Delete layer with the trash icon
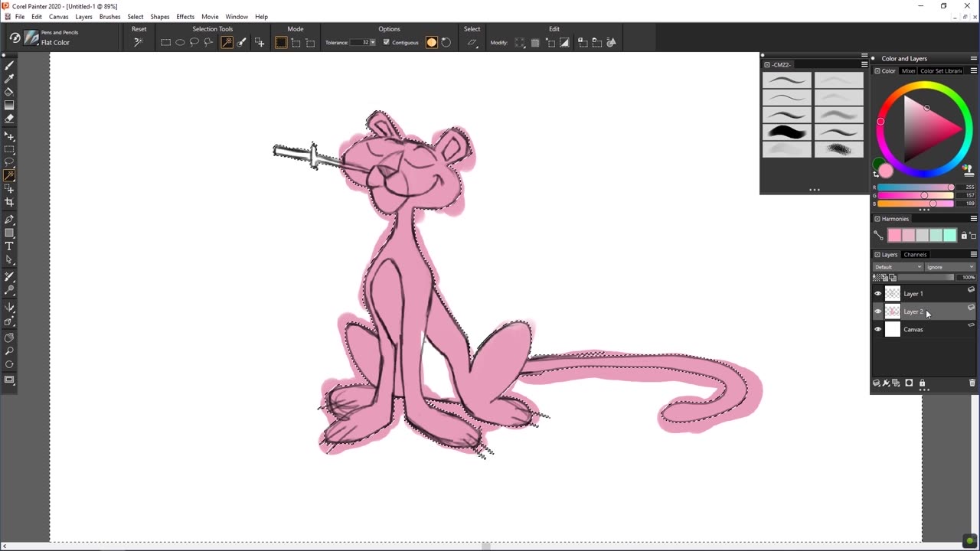 (x=972, y=383)
